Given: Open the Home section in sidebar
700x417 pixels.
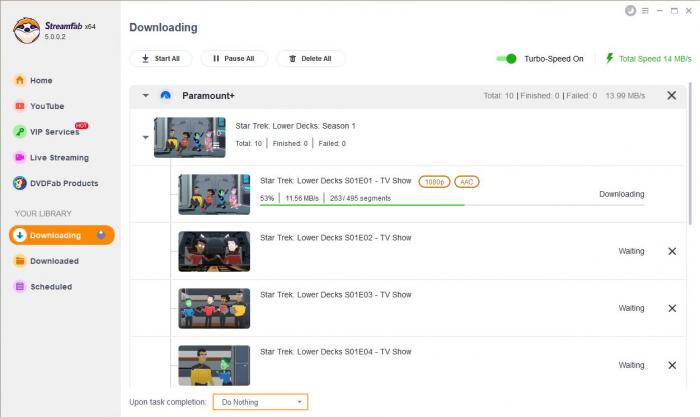Looking at the screenshot, I should coord(40,80).
